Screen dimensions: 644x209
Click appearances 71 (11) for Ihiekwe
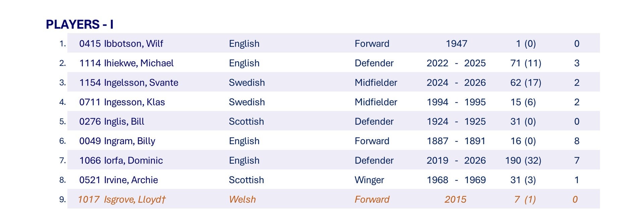coord(526,63)
